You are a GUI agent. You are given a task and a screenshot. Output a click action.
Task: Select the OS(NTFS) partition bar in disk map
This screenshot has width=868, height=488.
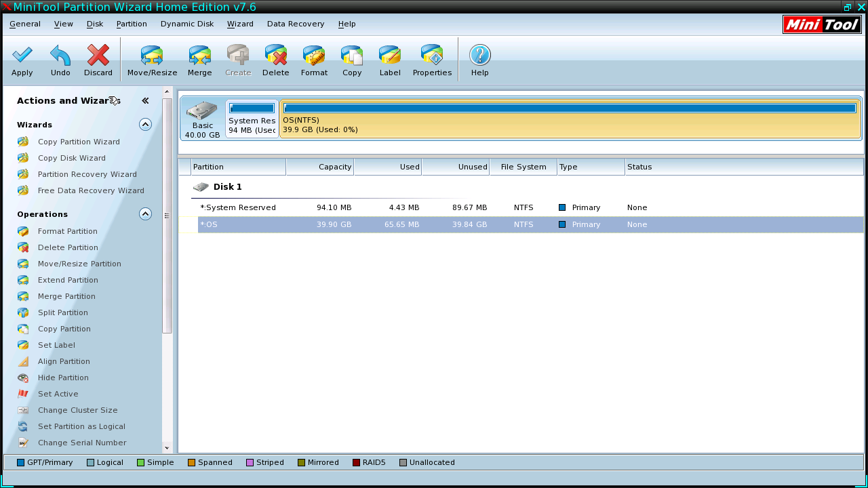[570, 119]
